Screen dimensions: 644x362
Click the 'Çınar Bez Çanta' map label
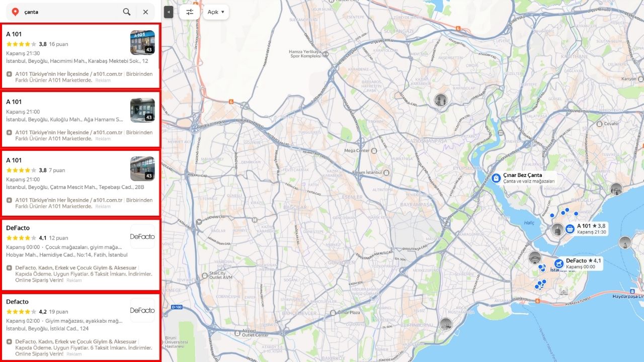point(523,175)
